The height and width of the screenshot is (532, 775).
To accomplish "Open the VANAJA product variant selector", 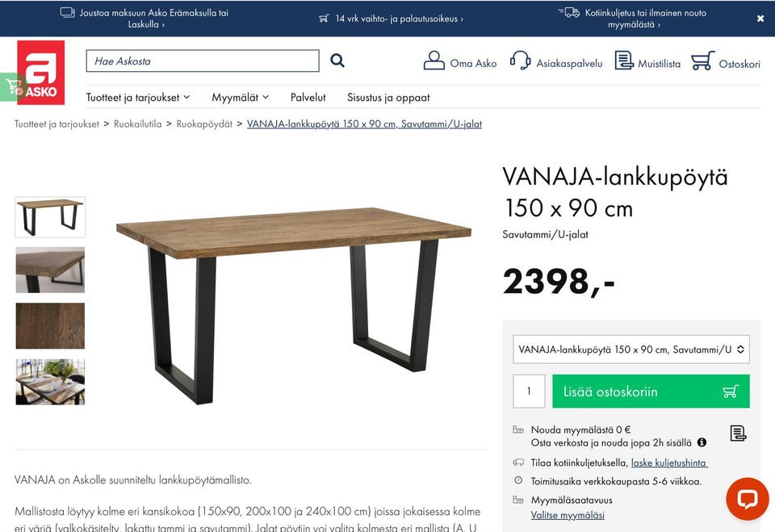I will pos(631,350).
